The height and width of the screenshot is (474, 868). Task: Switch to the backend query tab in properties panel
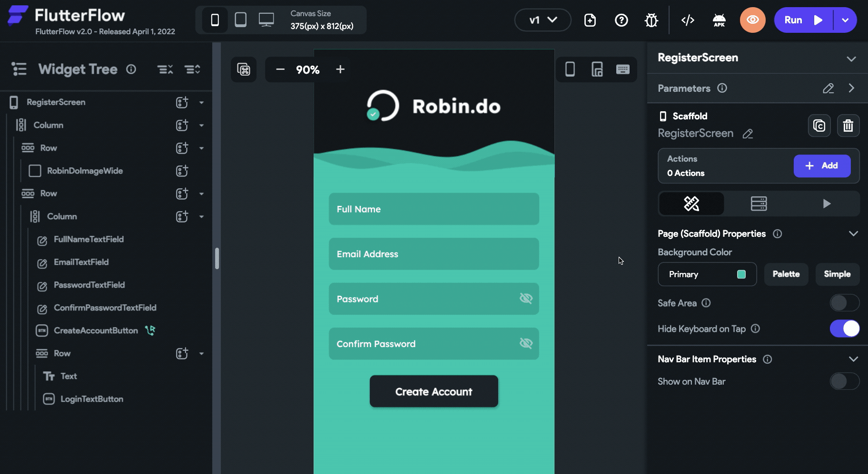[759, 203]
